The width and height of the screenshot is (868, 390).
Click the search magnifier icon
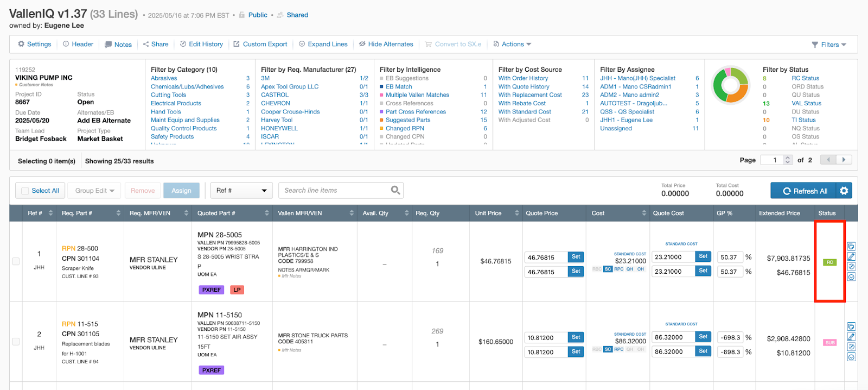point(395,190)
